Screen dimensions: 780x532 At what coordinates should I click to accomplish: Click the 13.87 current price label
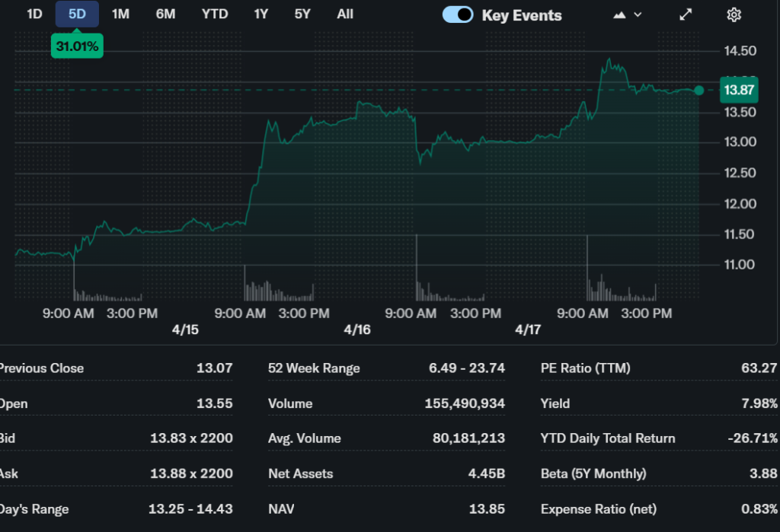pos(739,90)
